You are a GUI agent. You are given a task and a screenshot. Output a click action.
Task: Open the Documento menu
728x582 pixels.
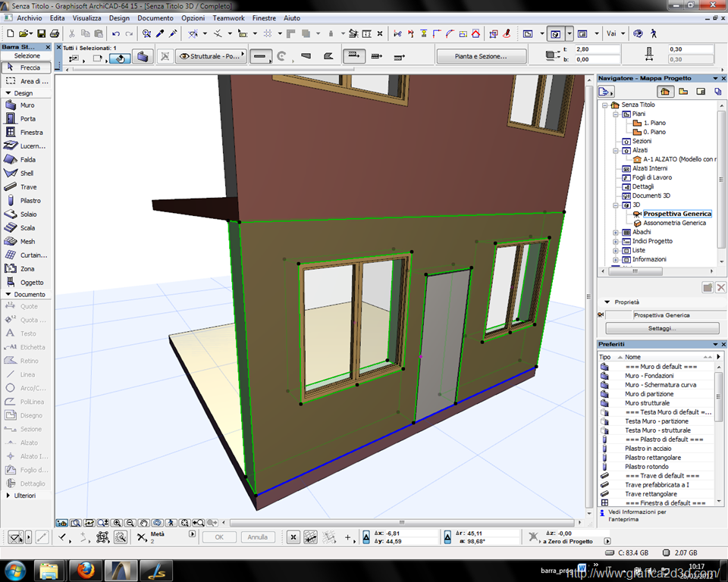pyautogui.click(x=155, y=17)
